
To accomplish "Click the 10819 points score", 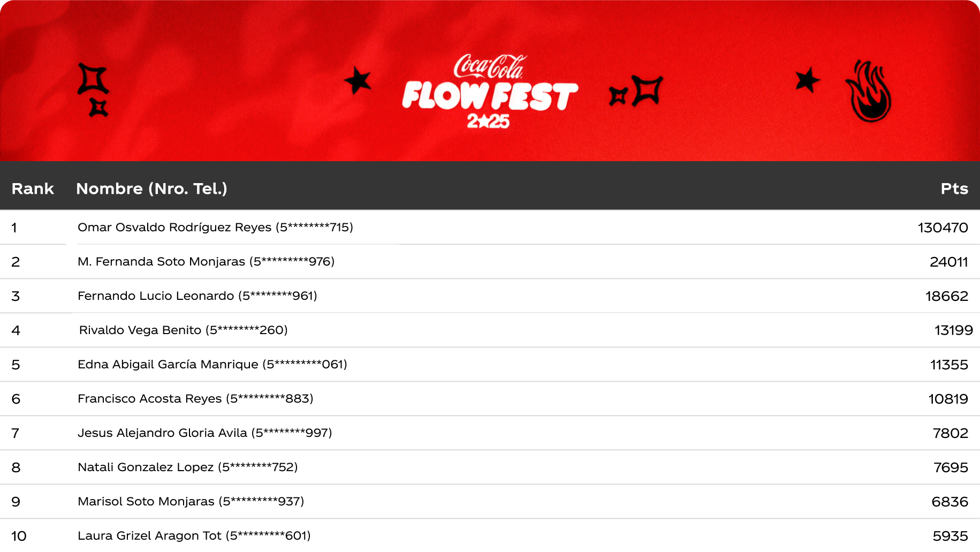I will point(948,399).
